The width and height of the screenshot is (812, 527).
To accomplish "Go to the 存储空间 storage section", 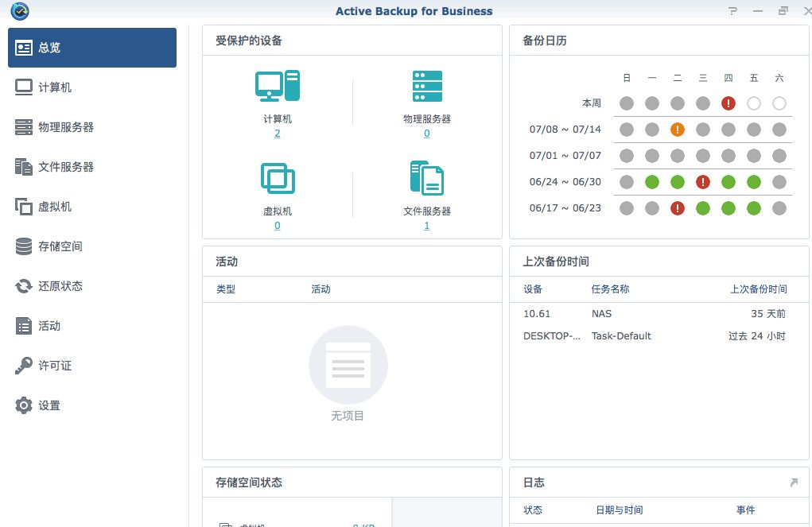I will tap(60, 246).
